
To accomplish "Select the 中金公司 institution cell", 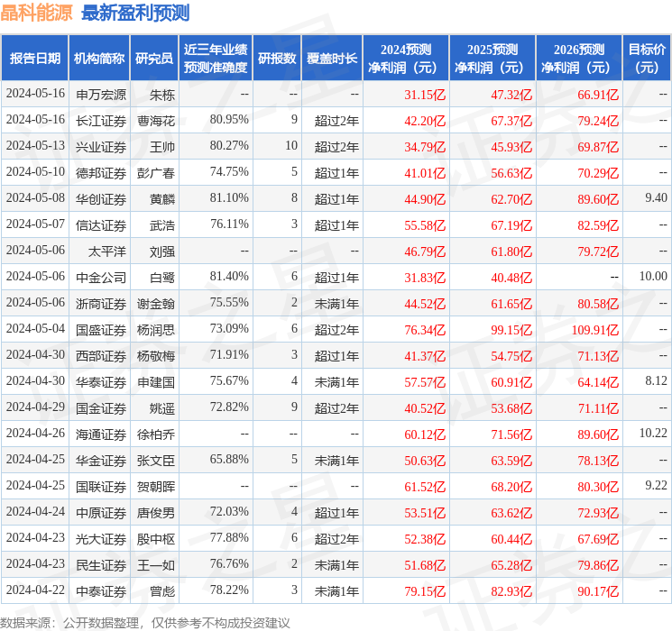I will tap(101, 278).
